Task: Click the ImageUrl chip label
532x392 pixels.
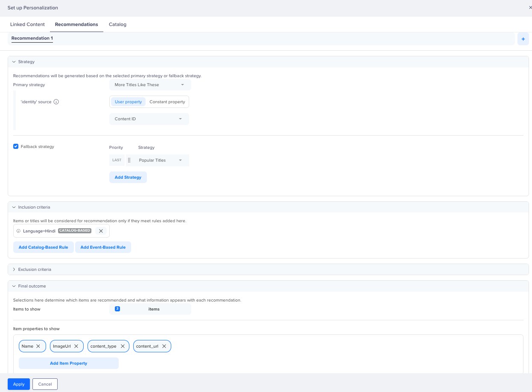Action: click(x=62, y=346)
